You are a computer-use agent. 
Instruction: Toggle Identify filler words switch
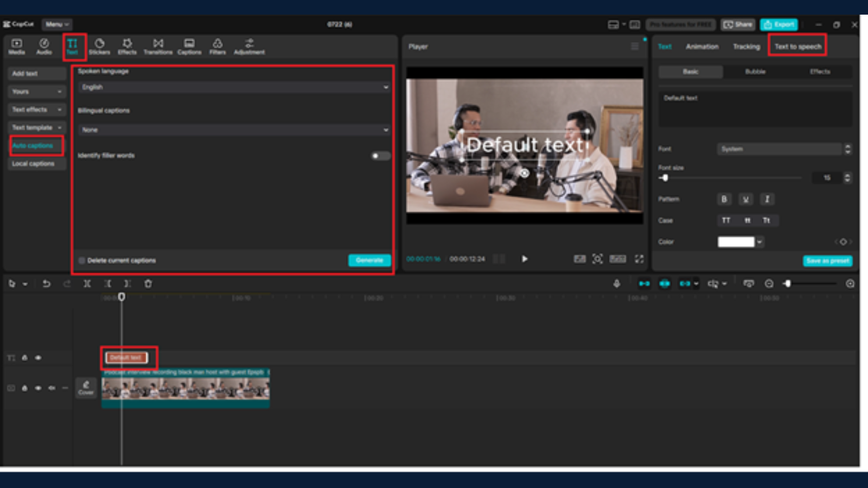[380, 156]
